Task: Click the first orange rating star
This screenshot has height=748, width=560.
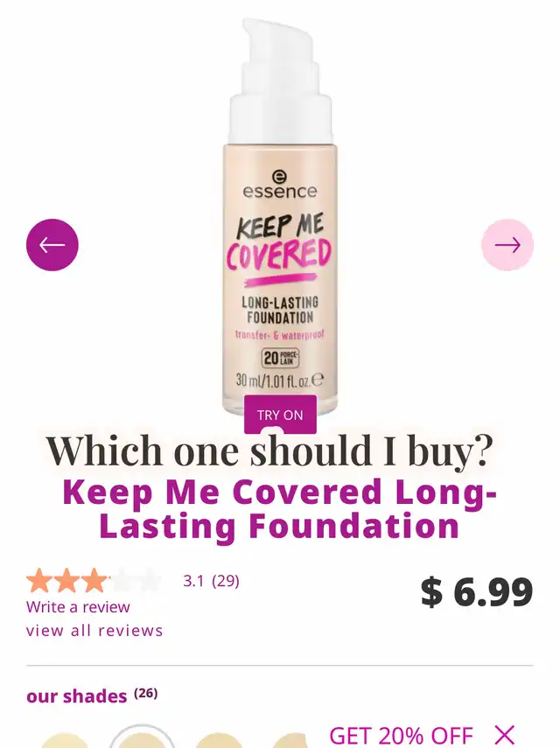Action: pos(39,581)
